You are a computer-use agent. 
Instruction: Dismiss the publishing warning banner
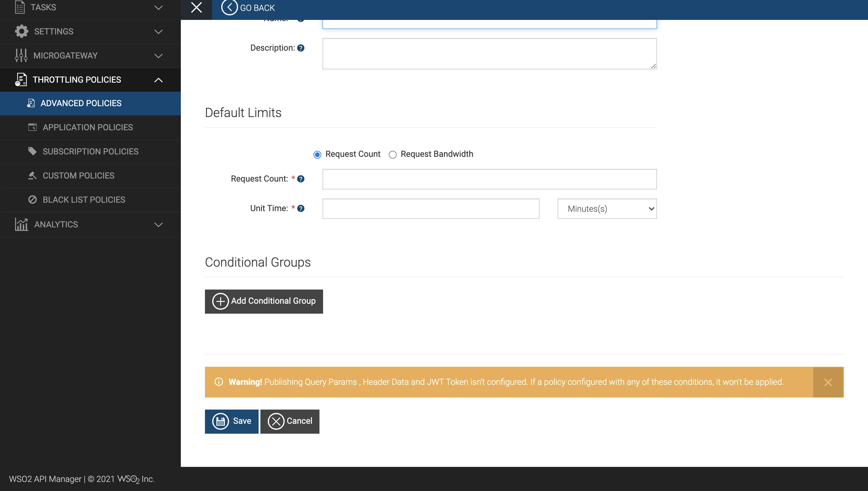[x=828, y=382]
